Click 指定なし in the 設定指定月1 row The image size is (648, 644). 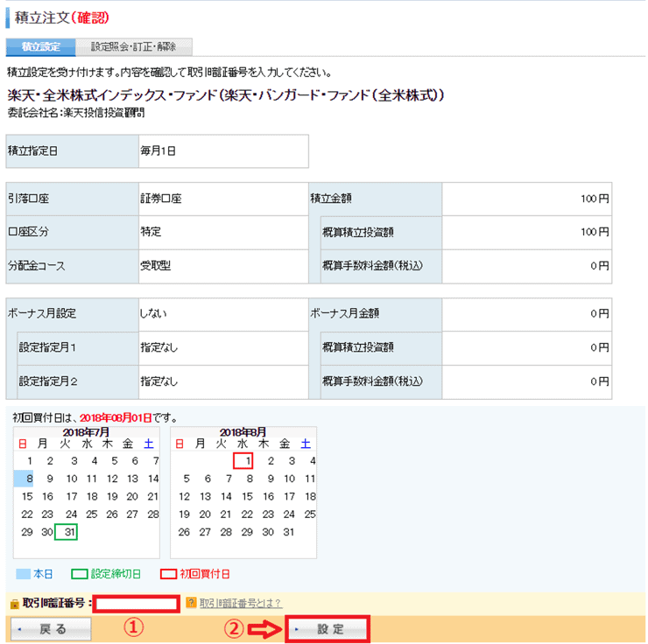click(159, 347)
